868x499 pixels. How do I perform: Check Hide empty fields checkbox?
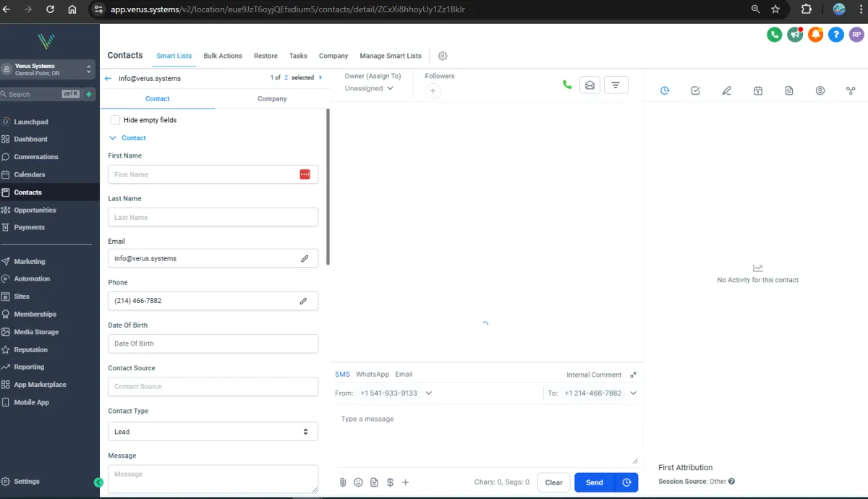click(x=115, y=120)
